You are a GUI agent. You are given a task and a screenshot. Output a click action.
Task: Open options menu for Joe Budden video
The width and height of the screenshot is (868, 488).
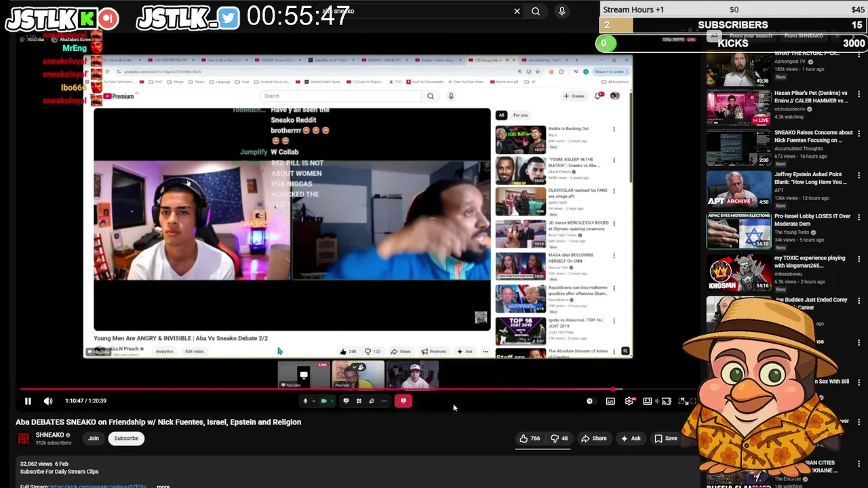click(859, 300)
